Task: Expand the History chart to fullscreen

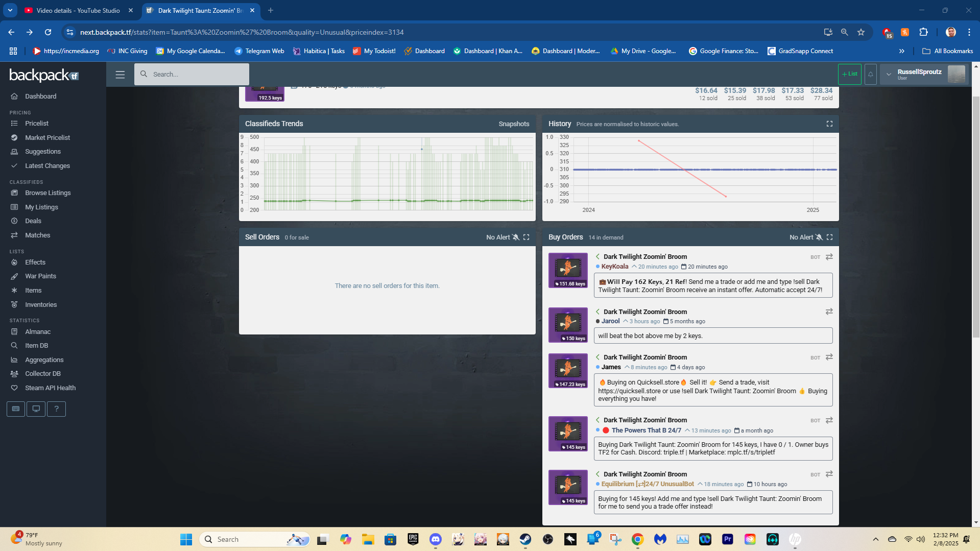Action: (829, 124)
